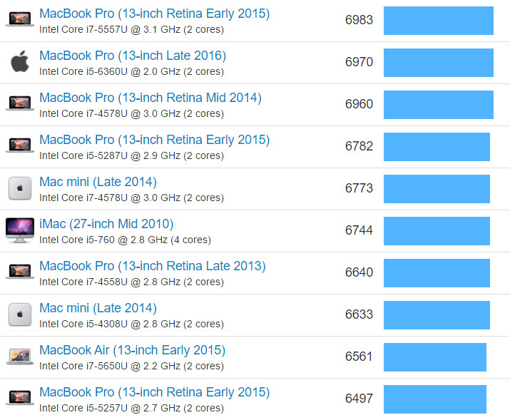This screenshot has width=510, height=420.
Task: Select score value 6773
Action: pyautogui.click(x=359, y=188)
